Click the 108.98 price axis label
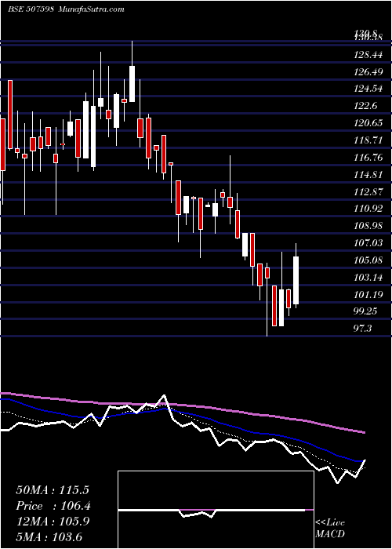Viewport: 392px width, 549px height. (368, 226)
